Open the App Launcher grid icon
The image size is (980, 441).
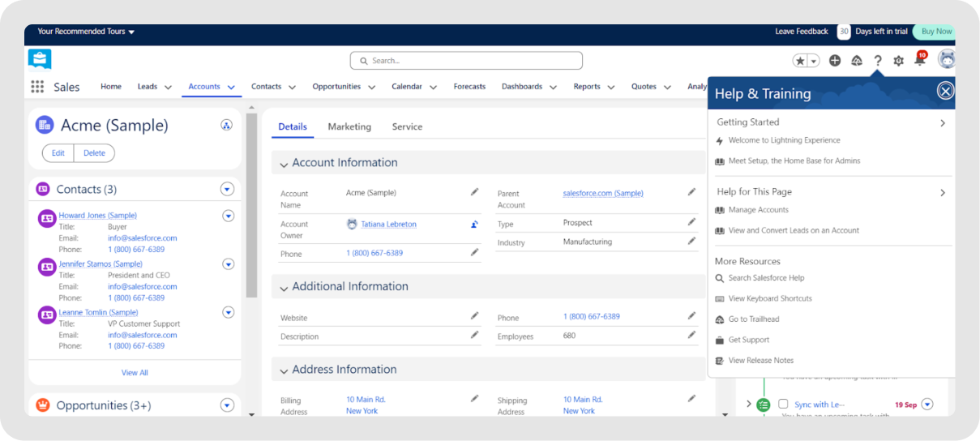tap(37, 87)
